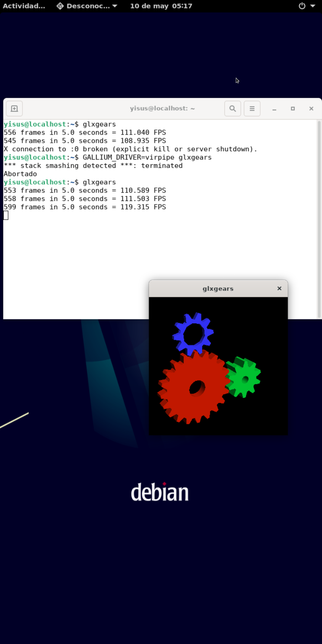322x644 pixels.
Task: Minimize the yisus@localhost terminal window
Action: click(x=274, y=109)
